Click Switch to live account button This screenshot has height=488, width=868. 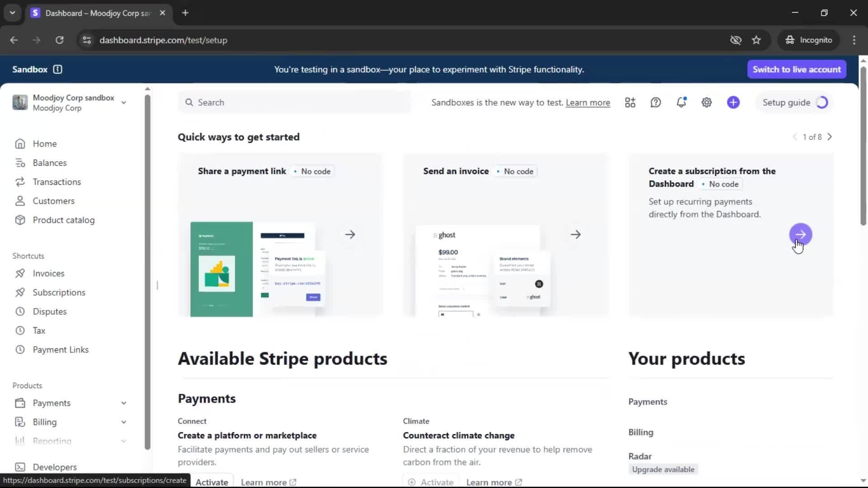click(797, 69)
